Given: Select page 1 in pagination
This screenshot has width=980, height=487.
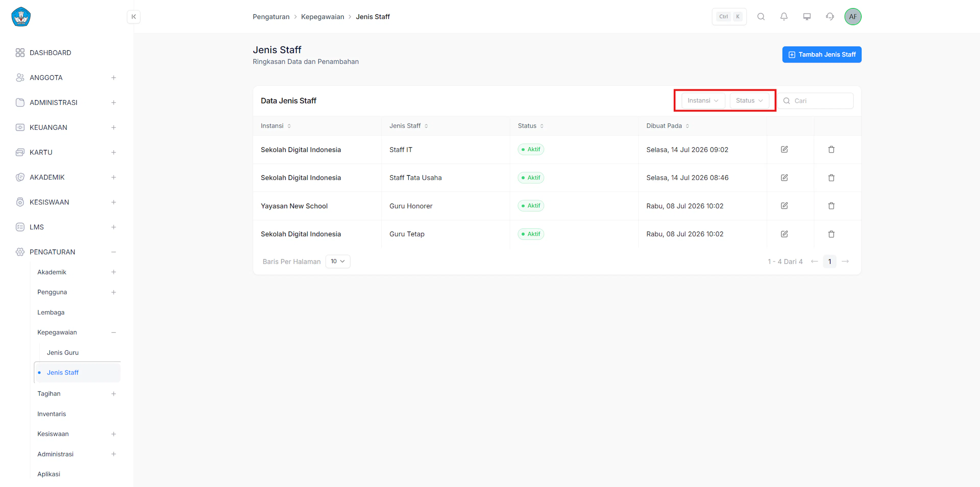Looking at the screenshot, I should (x=829, y=261).
